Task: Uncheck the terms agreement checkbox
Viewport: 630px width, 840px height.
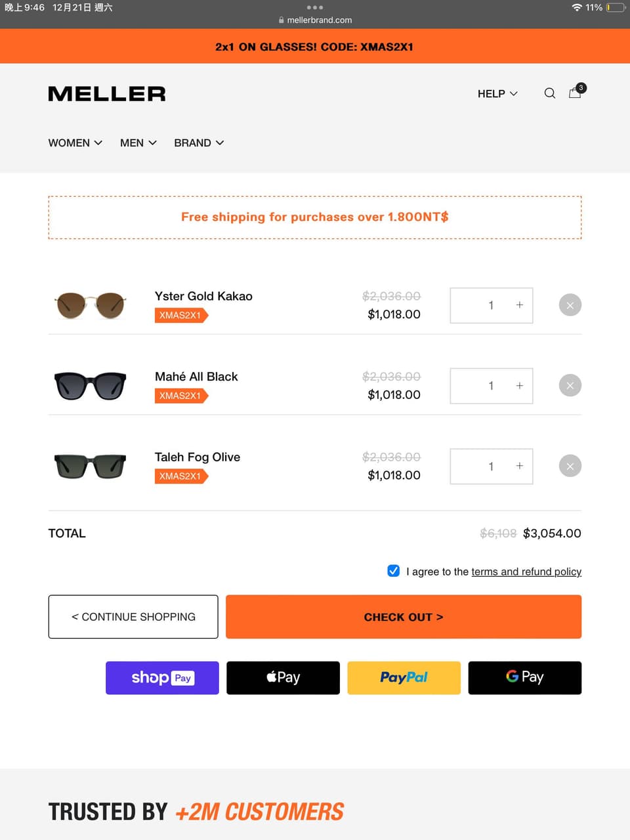Action: click(394, 571)
